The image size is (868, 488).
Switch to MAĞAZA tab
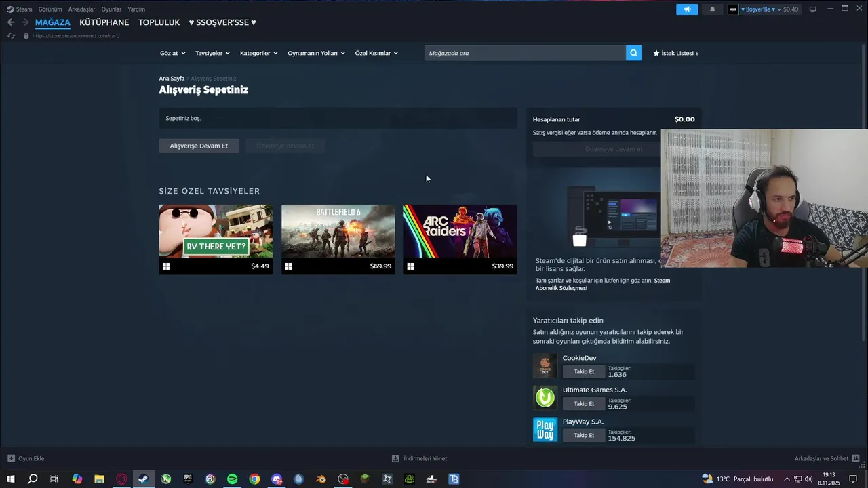coord(53,22)
